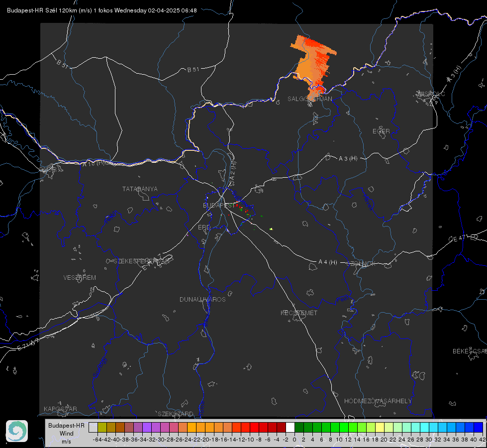
Task: Click the blue 'Somogy' county label
Action: click(100, 367)
